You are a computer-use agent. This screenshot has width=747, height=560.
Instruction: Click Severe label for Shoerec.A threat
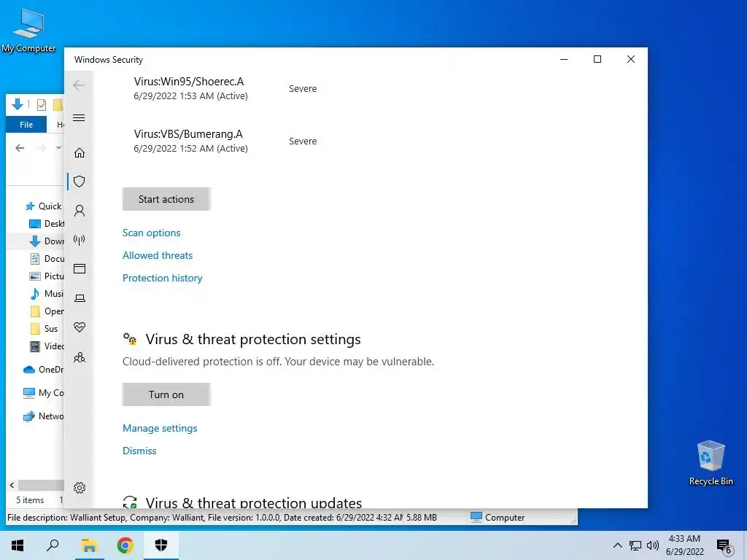[303, 88]
